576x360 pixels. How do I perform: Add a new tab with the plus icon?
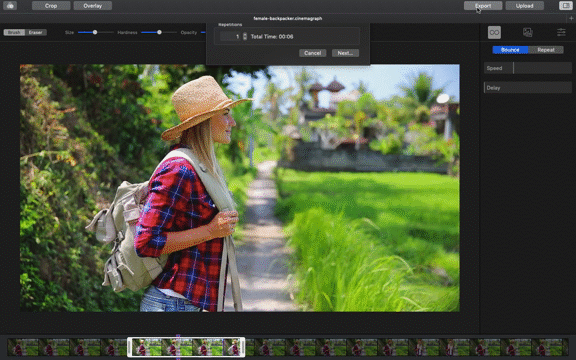[571, 18]
